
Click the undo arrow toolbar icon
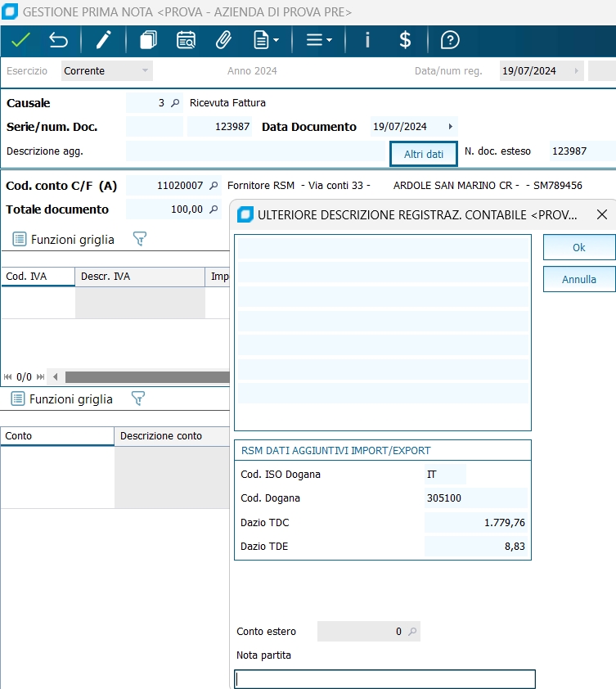[58, 39]
